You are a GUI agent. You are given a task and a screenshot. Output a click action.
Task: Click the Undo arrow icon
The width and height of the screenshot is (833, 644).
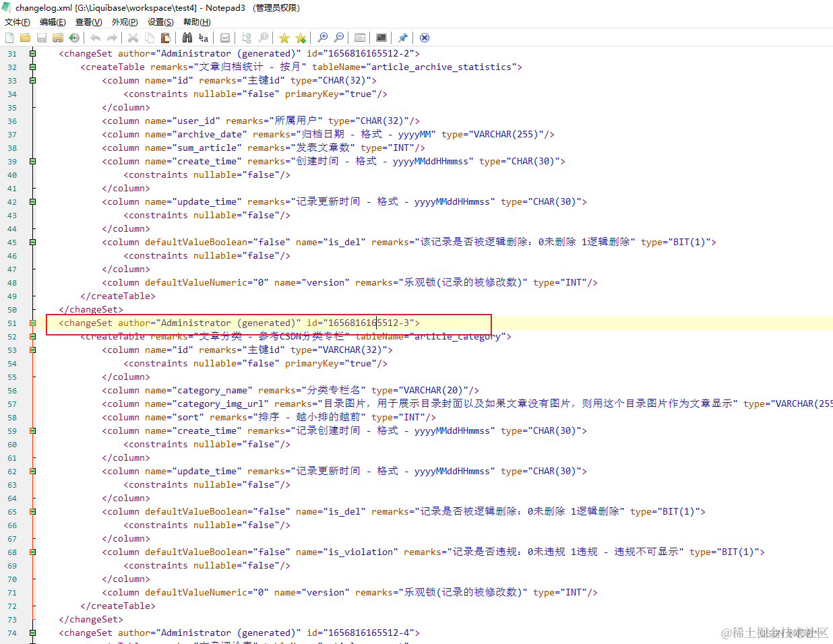95,38
